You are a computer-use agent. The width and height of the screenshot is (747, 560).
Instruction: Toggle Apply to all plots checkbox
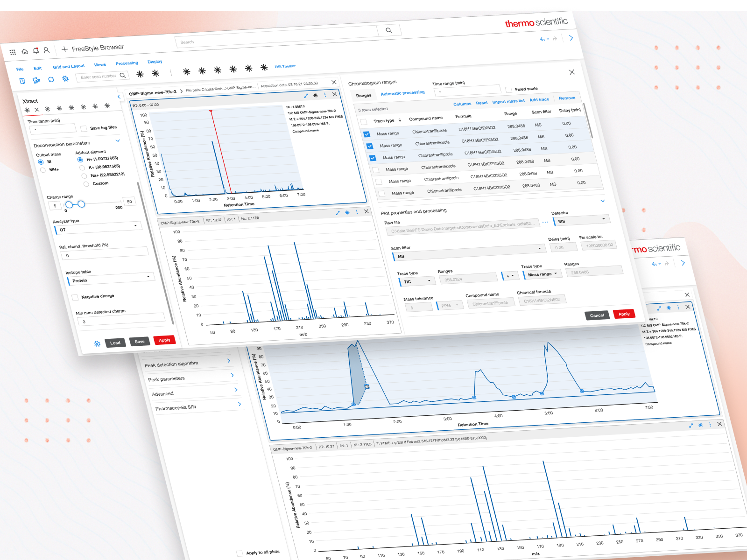[240, 553]
